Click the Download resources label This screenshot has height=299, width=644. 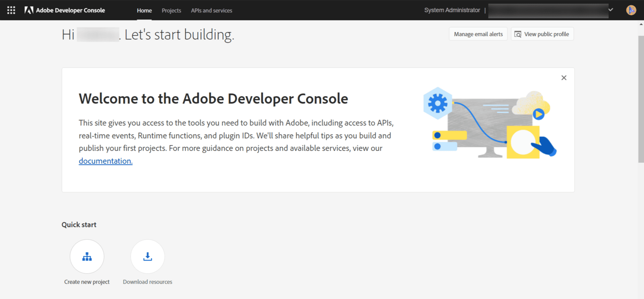click(148, 282)
